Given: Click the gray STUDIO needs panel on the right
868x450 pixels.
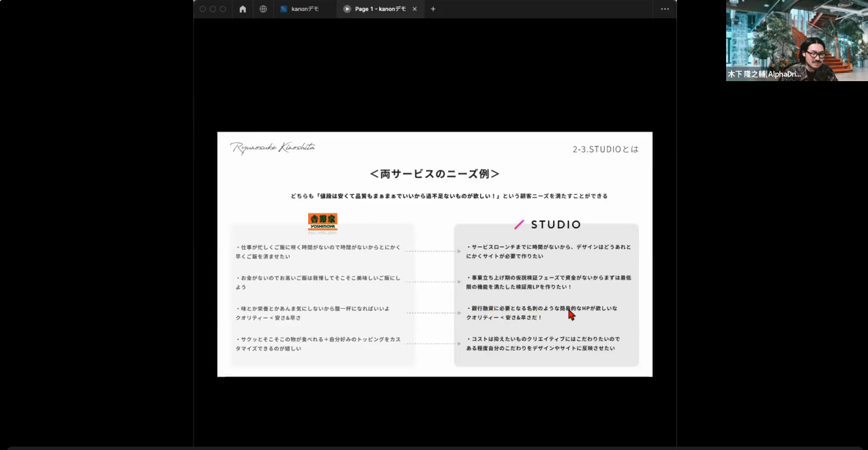Looking at the screenshot, I should [547, 297].
